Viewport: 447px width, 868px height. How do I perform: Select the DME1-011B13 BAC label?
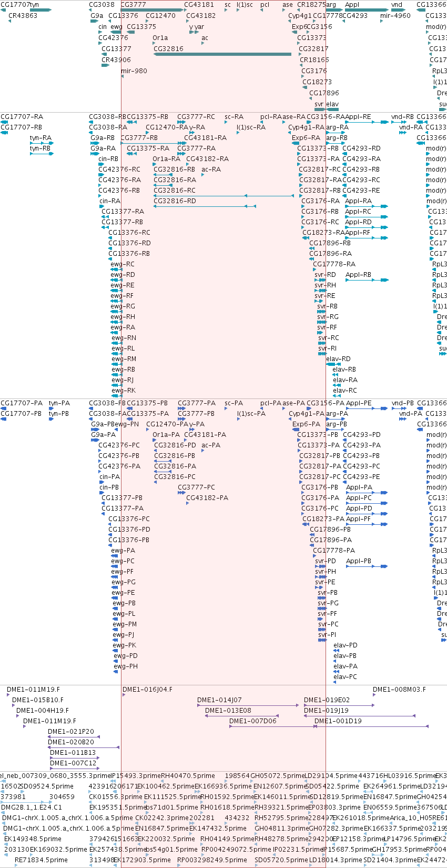pos(73,753)
